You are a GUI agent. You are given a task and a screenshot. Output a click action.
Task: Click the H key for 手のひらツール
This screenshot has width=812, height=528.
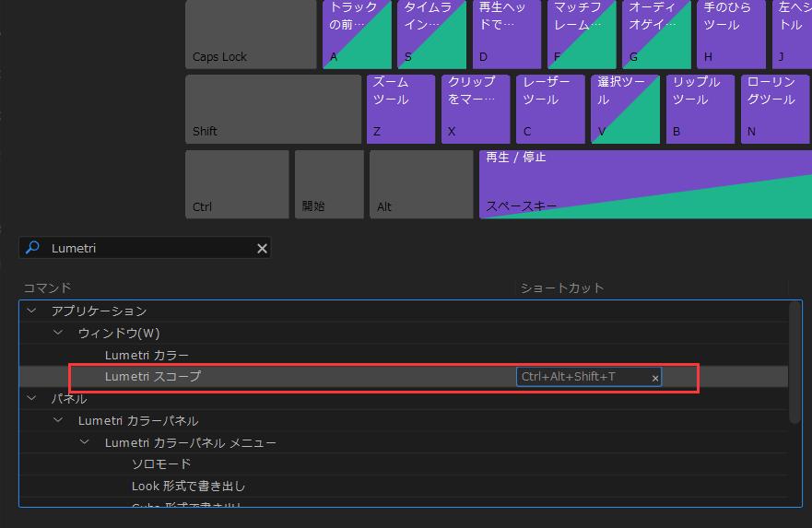point(731,34)
